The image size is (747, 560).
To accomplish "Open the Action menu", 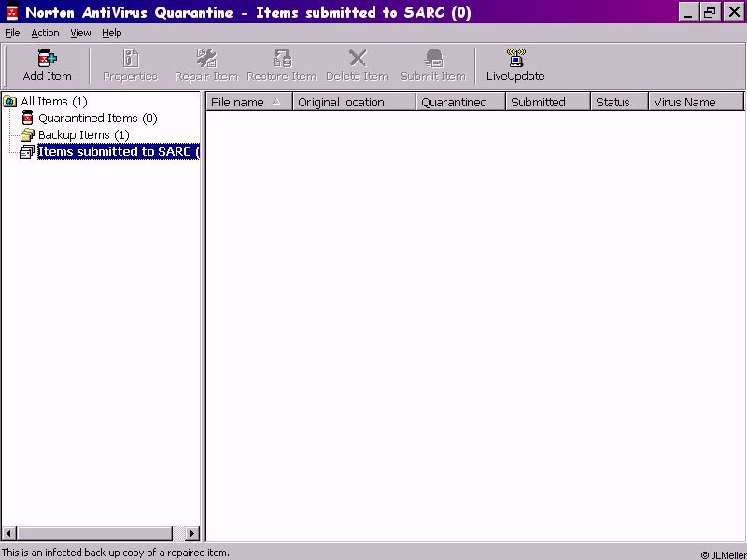I will click(x=45, y=33).
